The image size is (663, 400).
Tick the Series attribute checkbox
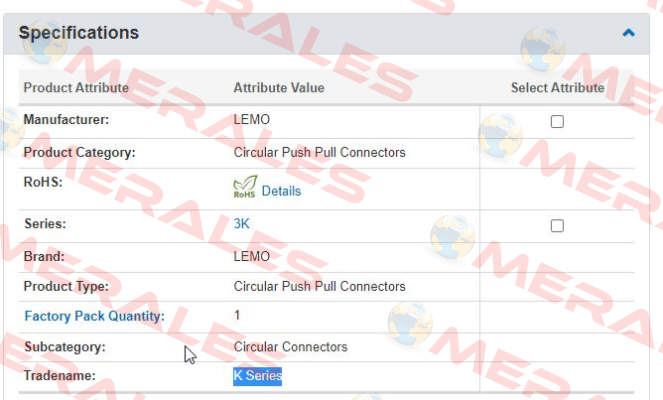click(x=557, y=225)
